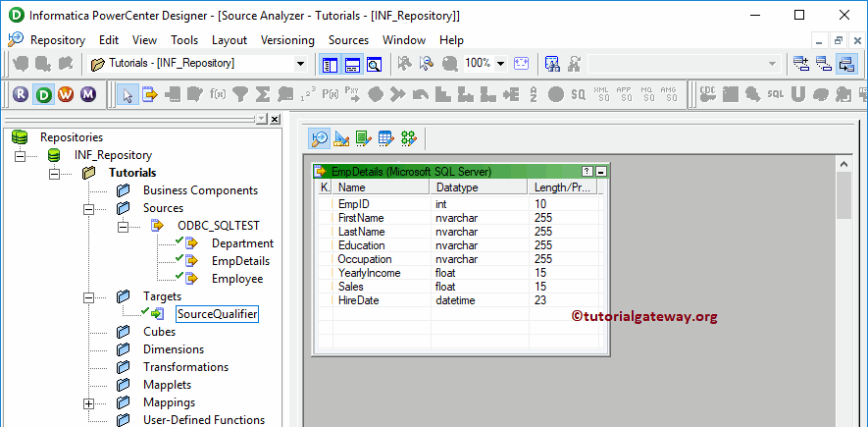Launch Repository Manager via R icon

pos(21,94)
